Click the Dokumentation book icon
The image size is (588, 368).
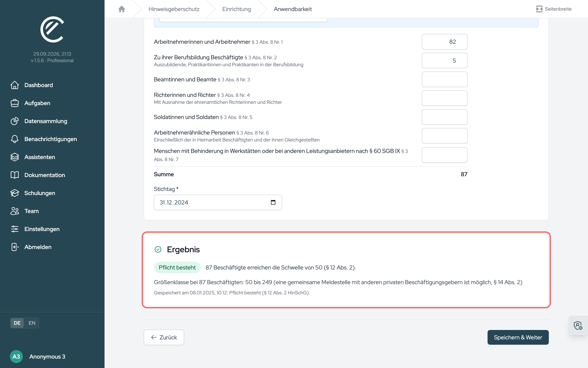pos(14,175)
